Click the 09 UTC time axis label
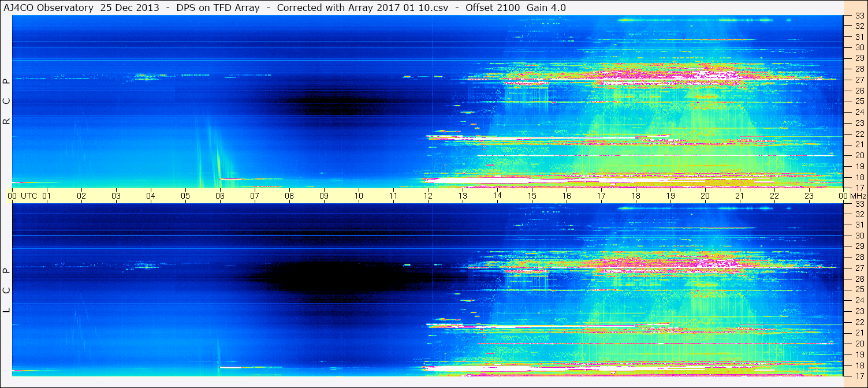Image resolution: width=868 pixels, height=388 pixels. [x=324, y=196]
